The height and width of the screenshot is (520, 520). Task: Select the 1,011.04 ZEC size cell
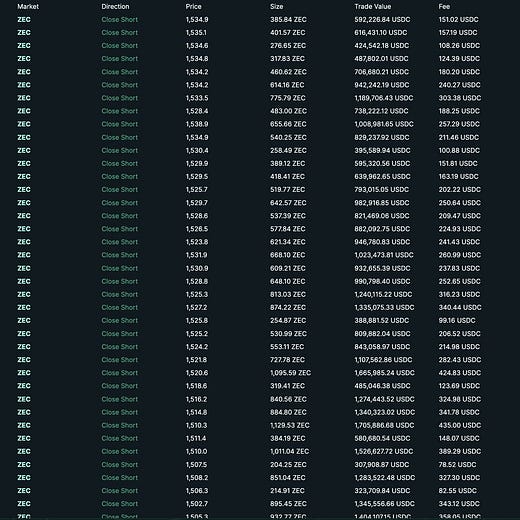point(289,451)
